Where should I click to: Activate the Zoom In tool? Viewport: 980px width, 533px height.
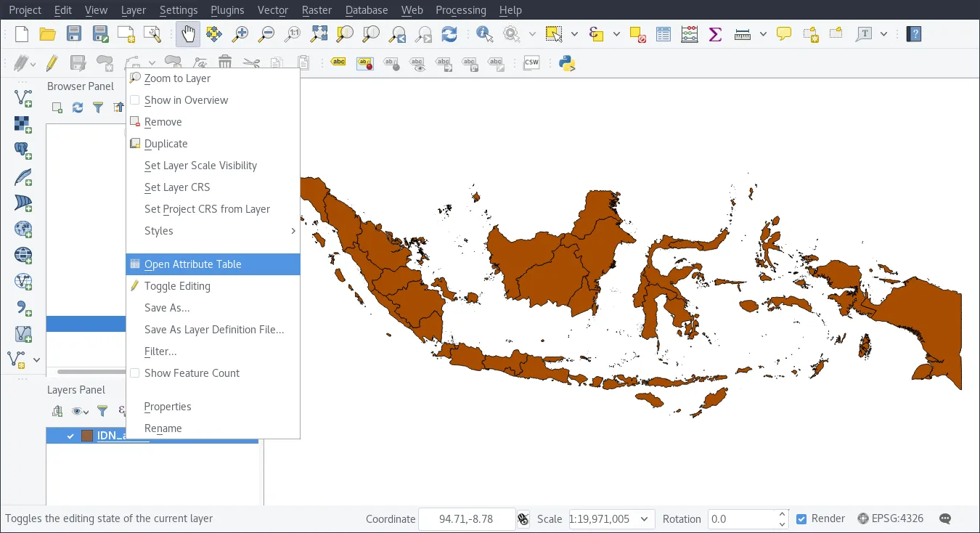click(240, 33)
